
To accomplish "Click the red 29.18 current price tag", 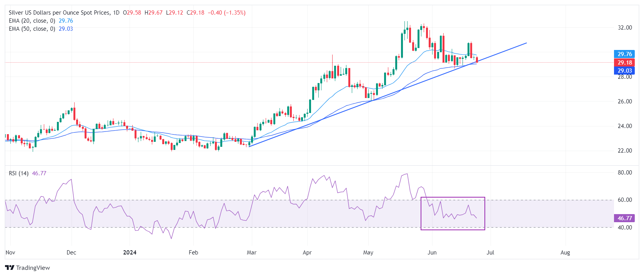I will tap(624, 62).
